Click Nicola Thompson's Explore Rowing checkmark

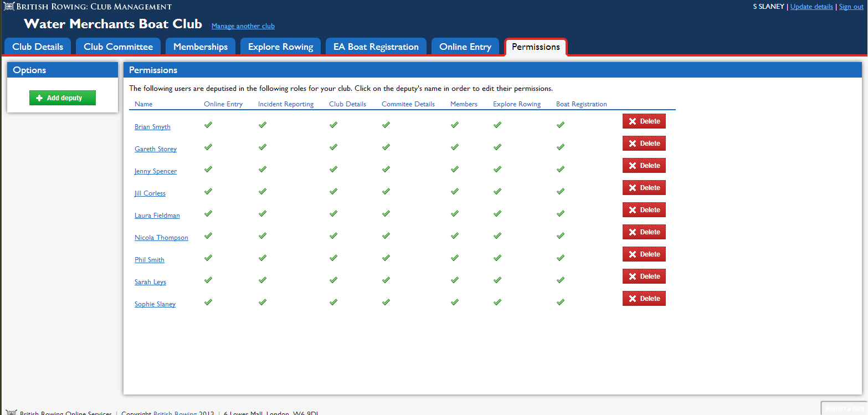click(x=497, y=235)
